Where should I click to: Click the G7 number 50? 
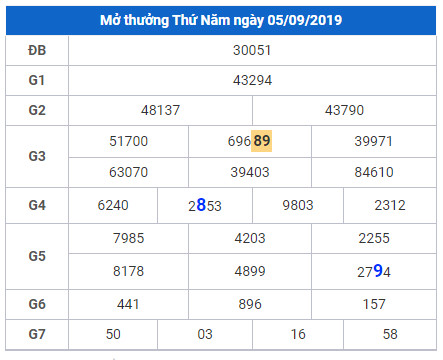(113, 334)
